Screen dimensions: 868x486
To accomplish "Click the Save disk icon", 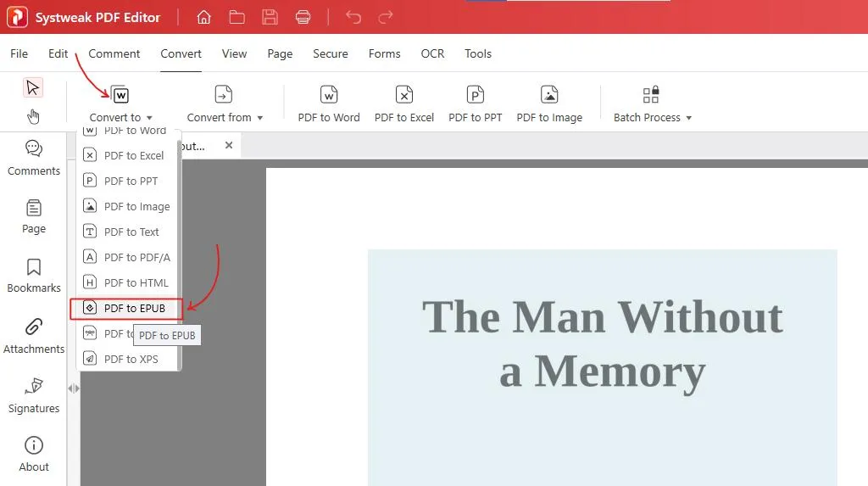I will point(270,17).
